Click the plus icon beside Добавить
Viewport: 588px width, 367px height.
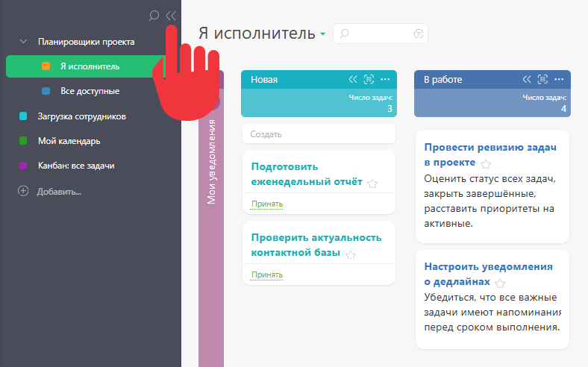click(23, 191)
